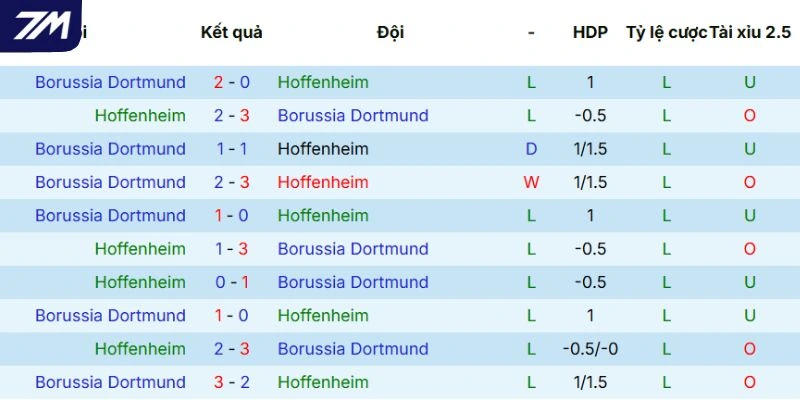Select the Kết quả column header

(231, 32)
